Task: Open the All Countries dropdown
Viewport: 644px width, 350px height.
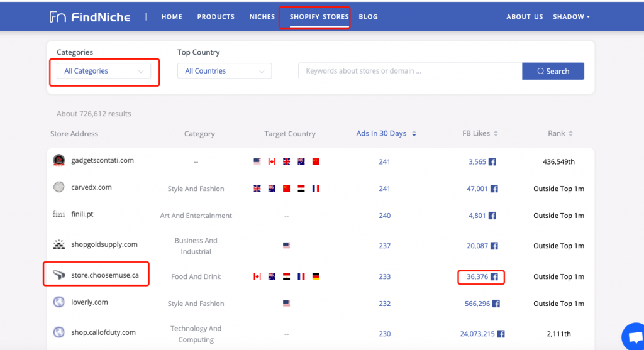Action: (x=225, y=71)
